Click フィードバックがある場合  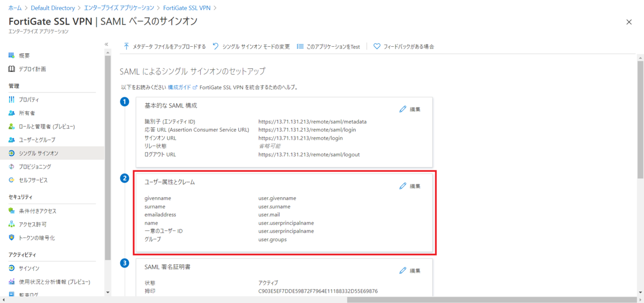click(408, 47)
